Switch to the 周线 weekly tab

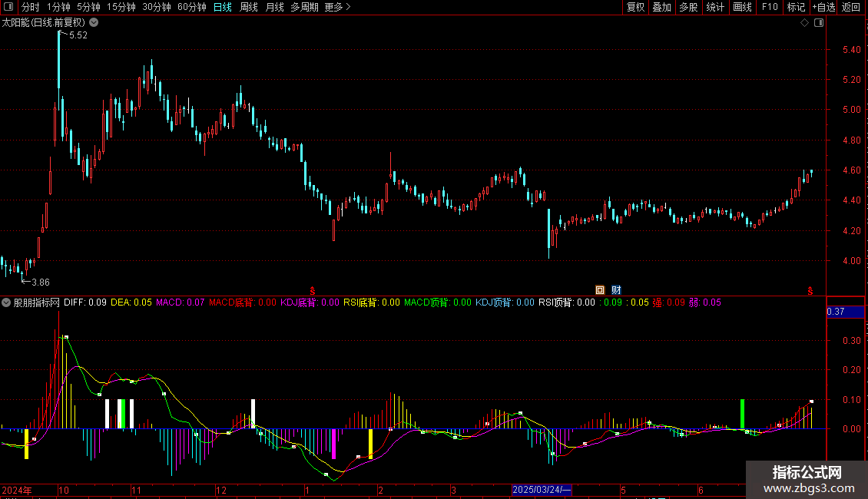[249, 7]
